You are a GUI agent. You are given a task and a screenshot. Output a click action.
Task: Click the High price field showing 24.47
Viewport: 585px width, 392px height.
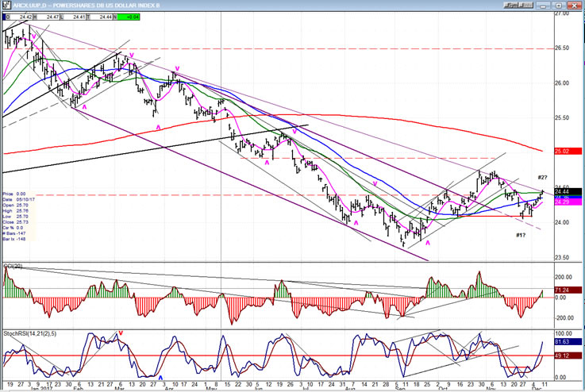(53, 16)
